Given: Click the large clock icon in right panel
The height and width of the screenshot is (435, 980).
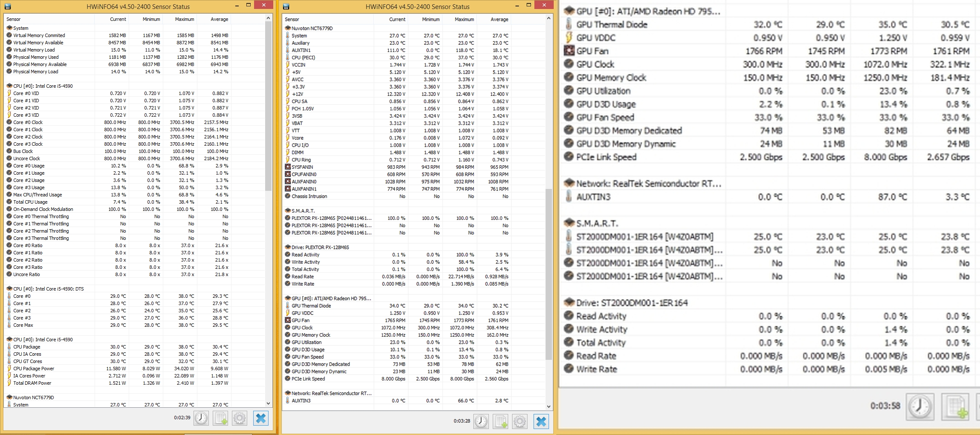Looking at the screenshot, I should point(920,406).
